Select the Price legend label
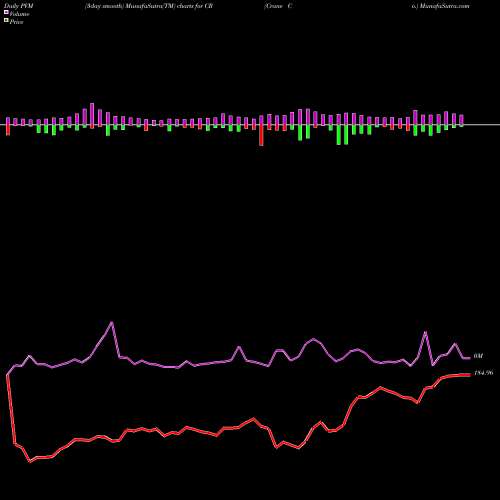The width and height of the screenshot is (500, 500). pyautogui.click(x=17, y=22)
